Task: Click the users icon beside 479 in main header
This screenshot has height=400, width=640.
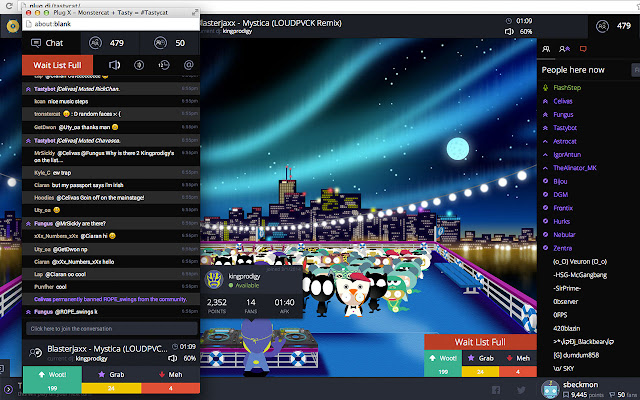Action: [x=602, y=26]
